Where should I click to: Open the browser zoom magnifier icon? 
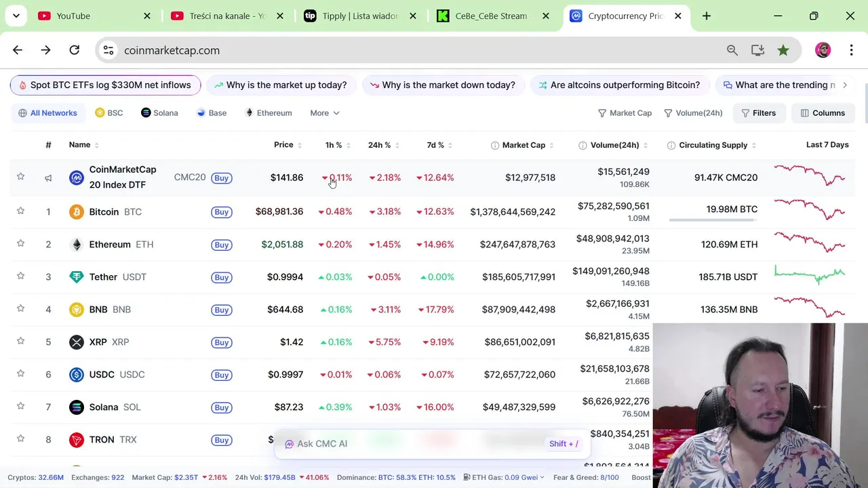tap(732, 50)
